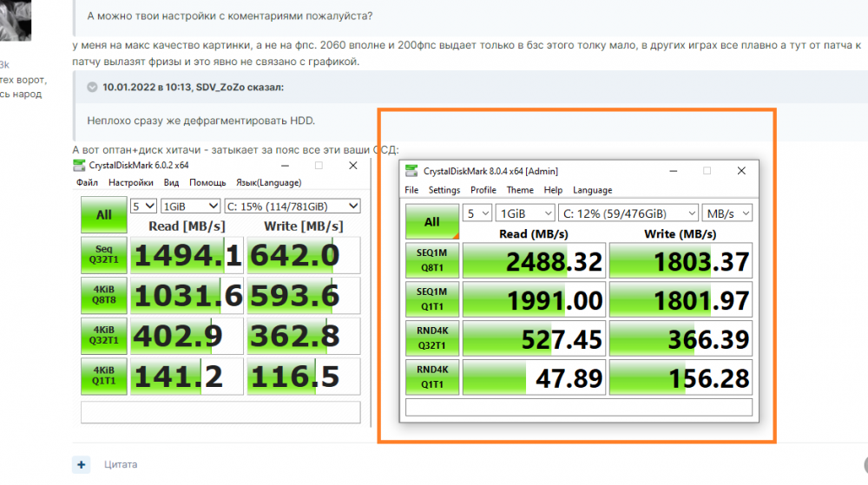Click the plus icon beside Цитата
The width and height of the screenshot is (868, 485).
pyautogui.click(x=82, y=464)
